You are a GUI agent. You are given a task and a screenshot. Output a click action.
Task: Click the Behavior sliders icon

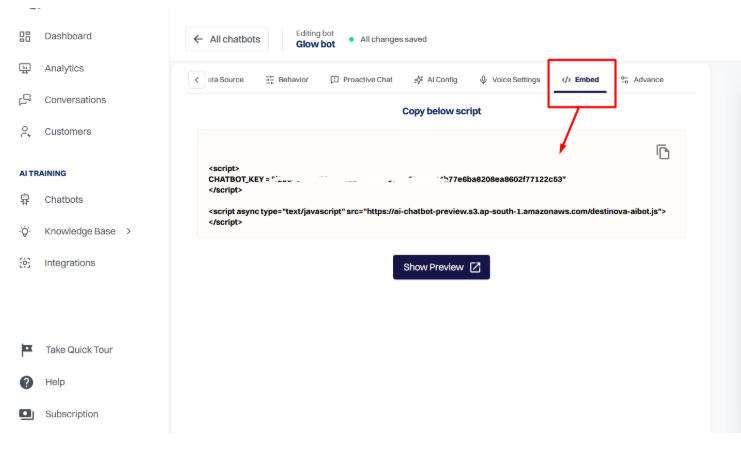click(270, 80)
